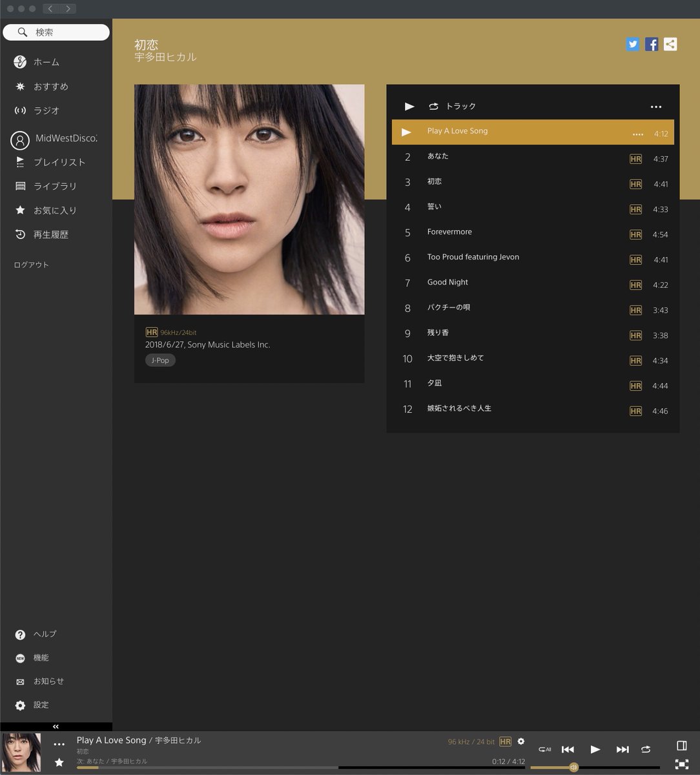Open the おすすめ recommendations page

click(x=41, y=87)
